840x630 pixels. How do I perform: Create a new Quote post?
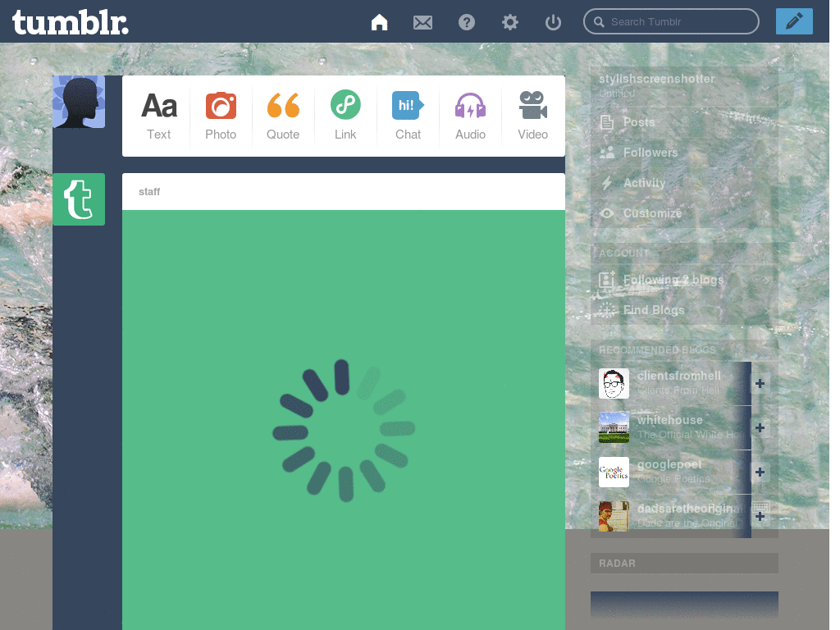[x=283, y=116]
